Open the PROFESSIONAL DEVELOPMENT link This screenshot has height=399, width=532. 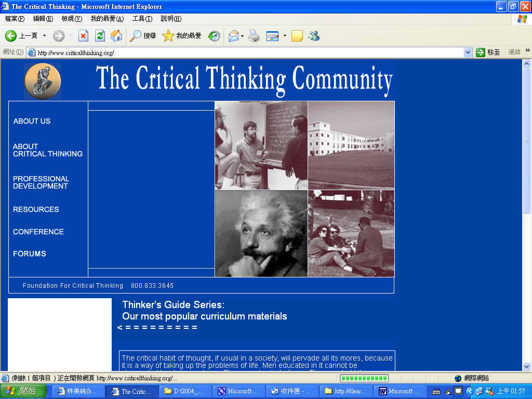click(41, 182)
